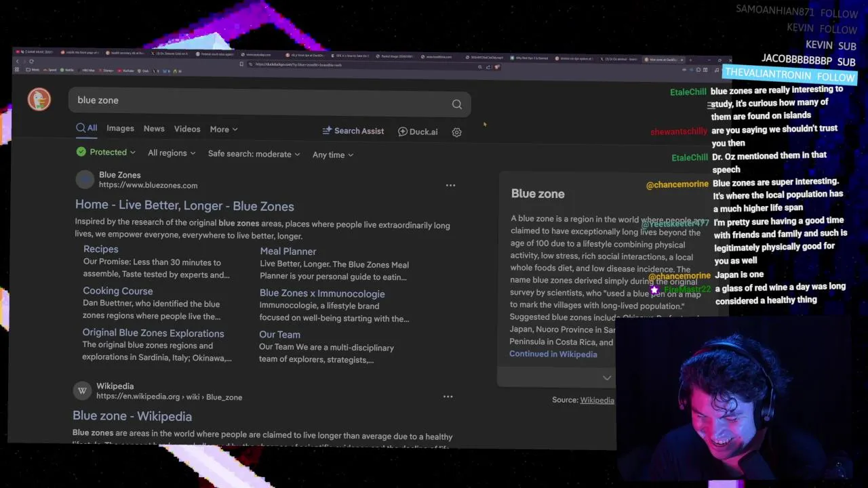This screenshot has height=488, width=868.
Task: Click the zoom magnifier icon in address bar
Action: (480, 67)
